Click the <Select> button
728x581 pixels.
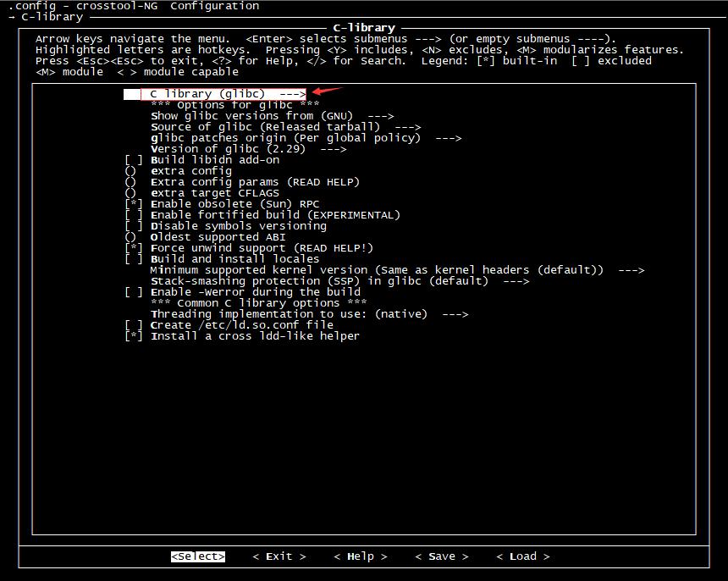coord(198,556)
